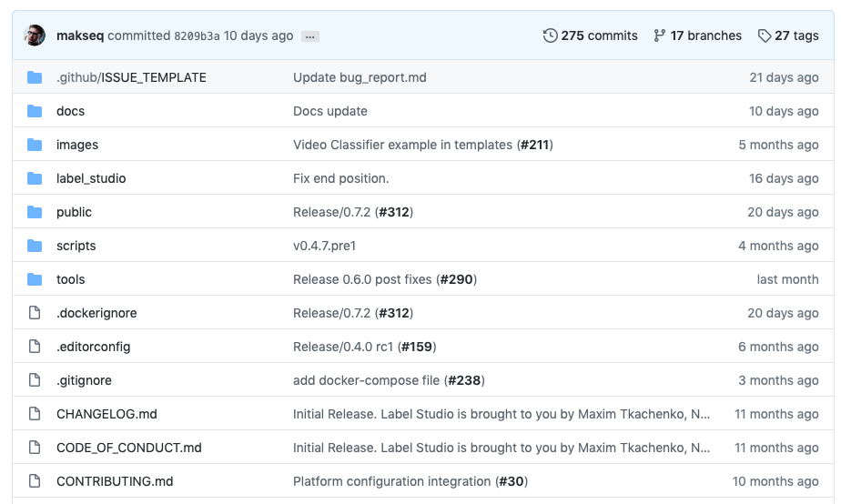Click '6 months ago' timestamp for .editorconfig

(x=779, y=347)
